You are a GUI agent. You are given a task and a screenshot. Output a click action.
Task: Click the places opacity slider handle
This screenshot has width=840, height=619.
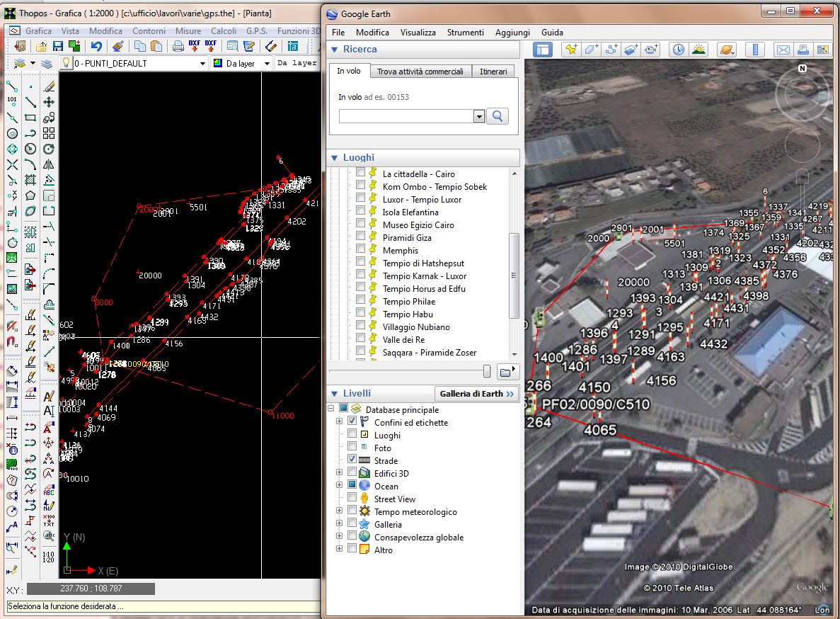(x=486, y=371)
